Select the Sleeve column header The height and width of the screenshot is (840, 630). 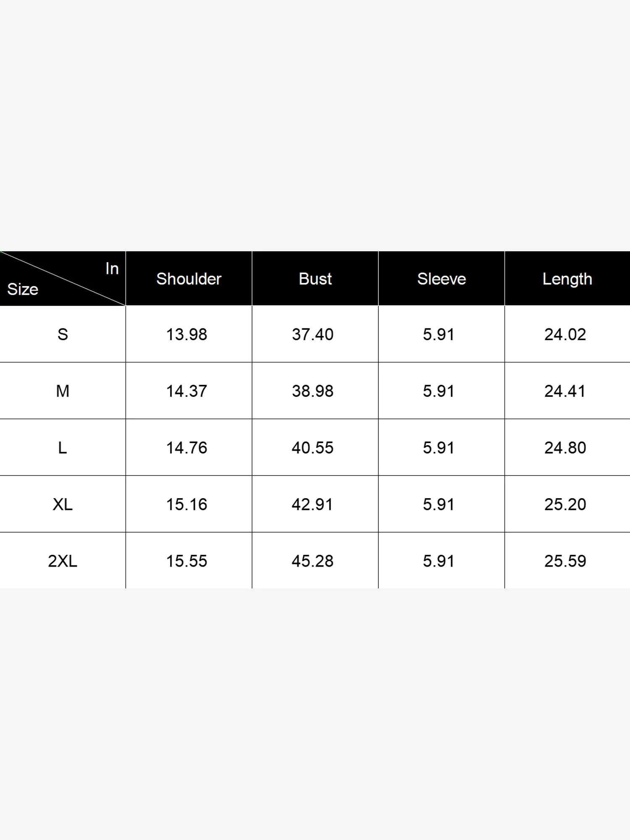point(441,279)
